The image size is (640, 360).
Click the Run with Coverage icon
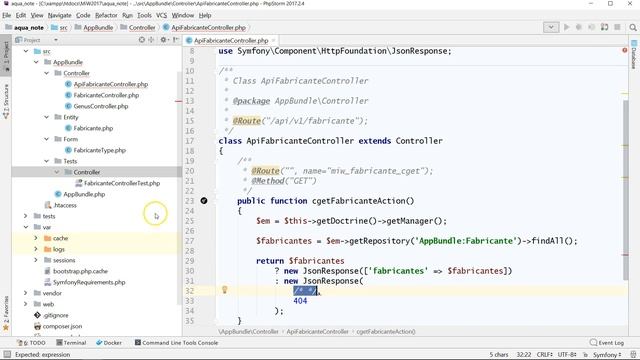pyautogui.click(x=591, y=27)
